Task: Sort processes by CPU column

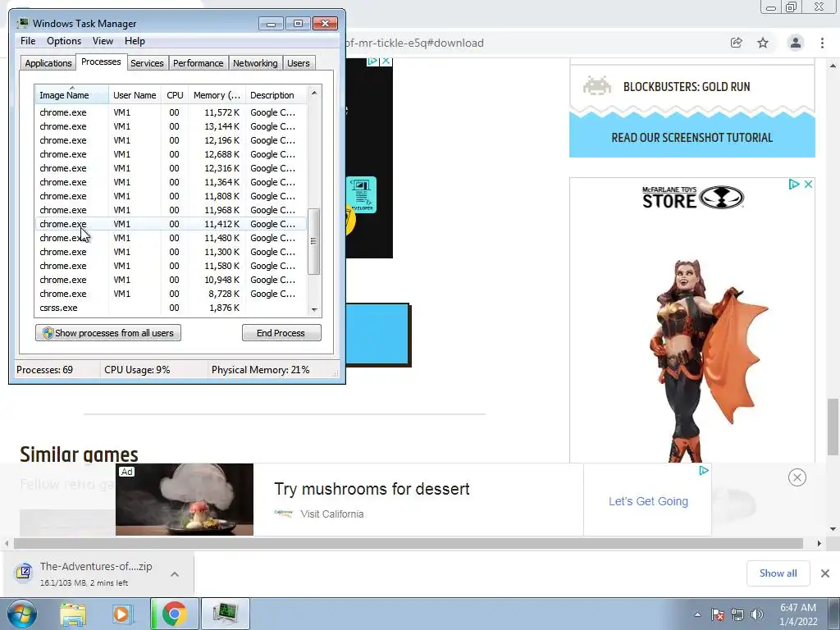Action: [x=175, y=95]
